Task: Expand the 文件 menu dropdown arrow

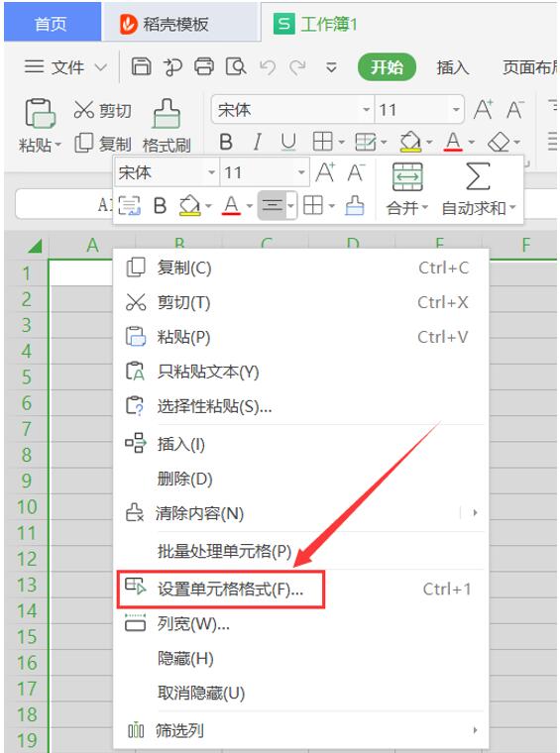Action: [100, 67]
